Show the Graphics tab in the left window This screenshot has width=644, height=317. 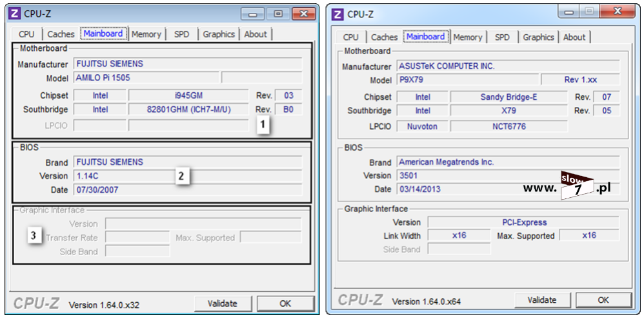point(219,34)
